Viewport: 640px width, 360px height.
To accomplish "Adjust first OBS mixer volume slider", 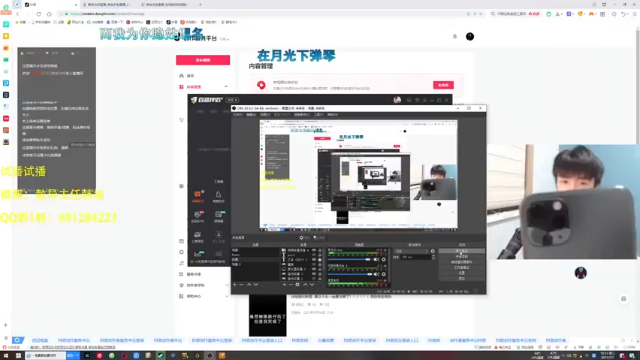I will point(349,259).
